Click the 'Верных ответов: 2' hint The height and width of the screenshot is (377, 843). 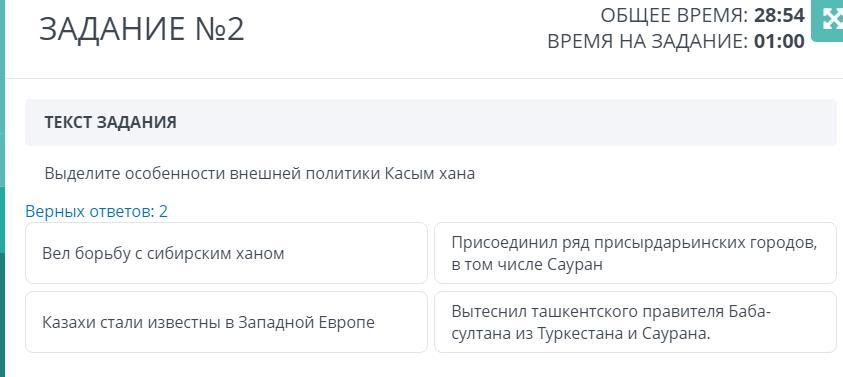pos(97,211)
